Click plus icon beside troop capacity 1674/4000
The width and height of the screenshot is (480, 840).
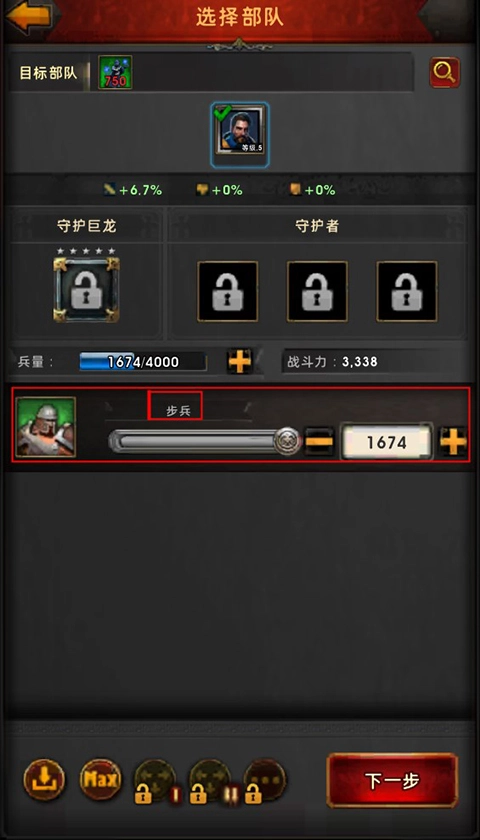pos(239,362)
